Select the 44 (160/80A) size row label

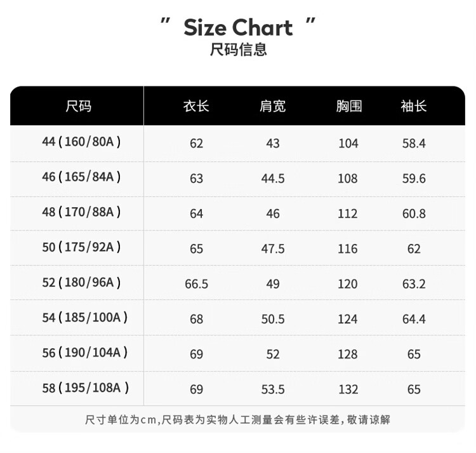81,142
